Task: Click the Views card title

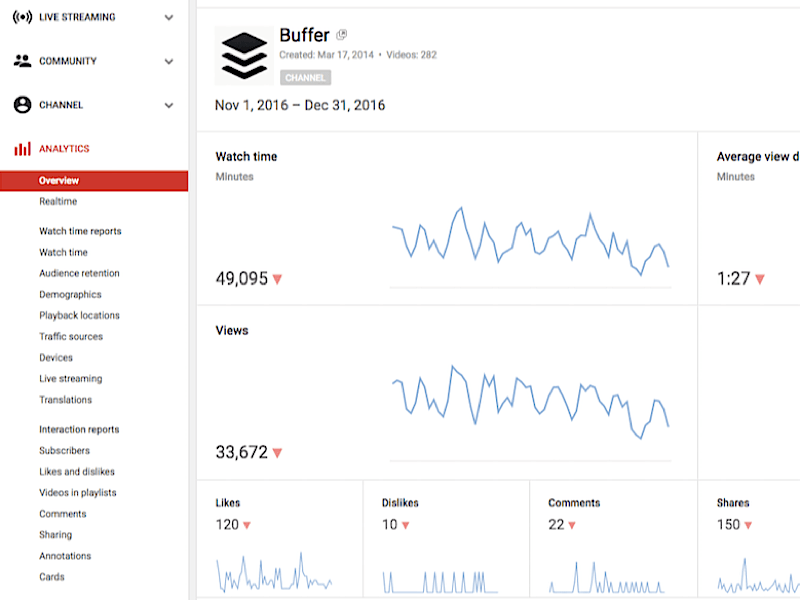Action: pos(232,331)
